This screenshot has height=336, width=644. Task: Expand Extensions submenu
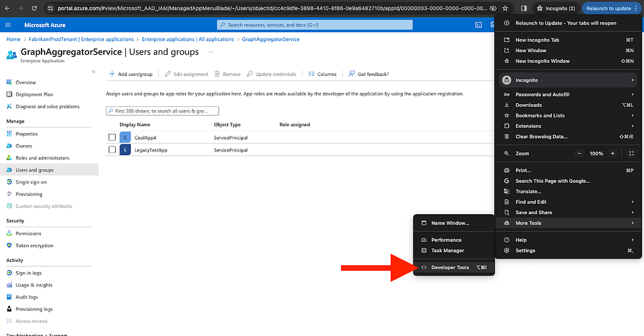coord(569,126)
